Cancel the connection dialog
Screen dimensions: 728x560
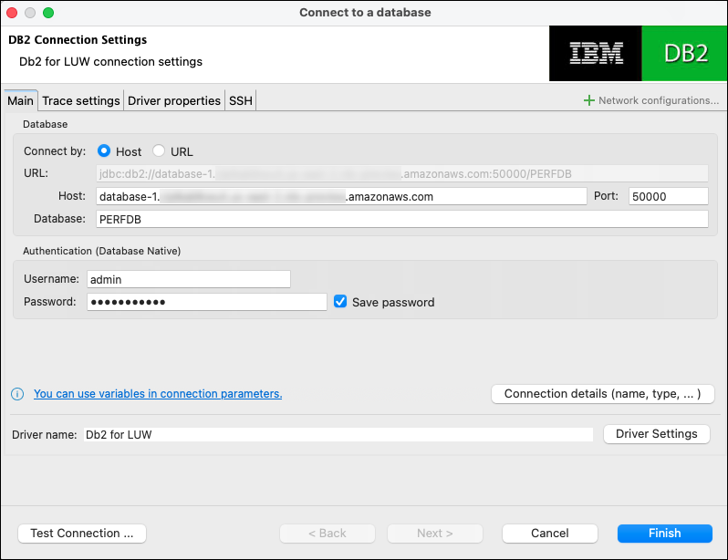coord(550,533)
